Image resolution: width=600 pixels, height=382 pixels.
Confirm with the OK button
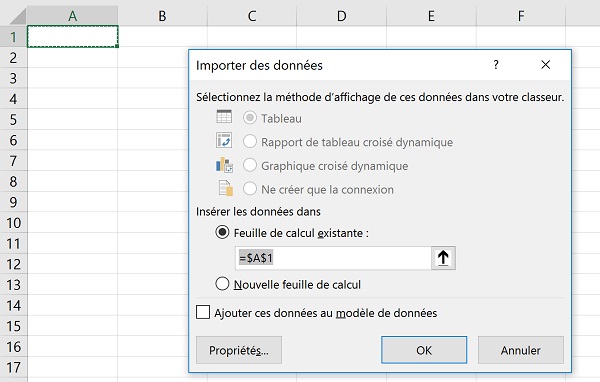tap(424, 350)
